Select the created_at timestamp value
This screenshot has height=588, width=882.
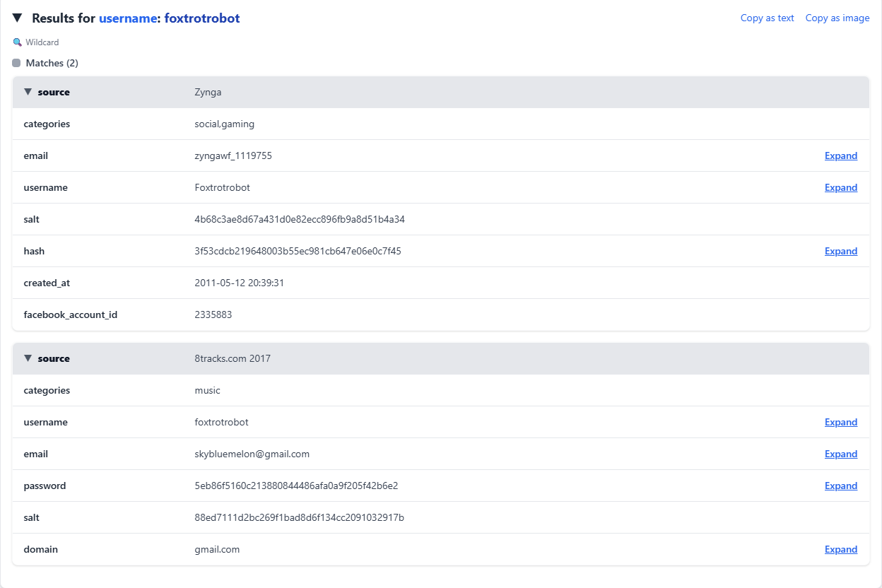[239, 283]
